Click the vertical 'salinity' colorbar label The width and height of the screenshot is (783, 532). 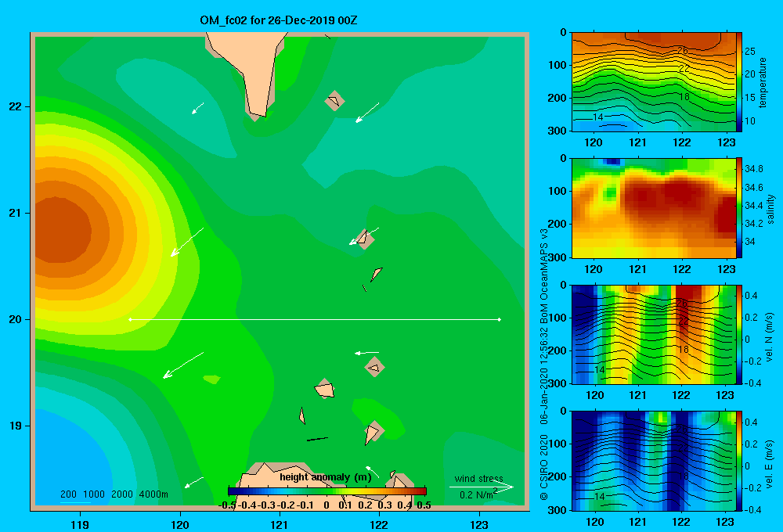click(x=770, y=209)
